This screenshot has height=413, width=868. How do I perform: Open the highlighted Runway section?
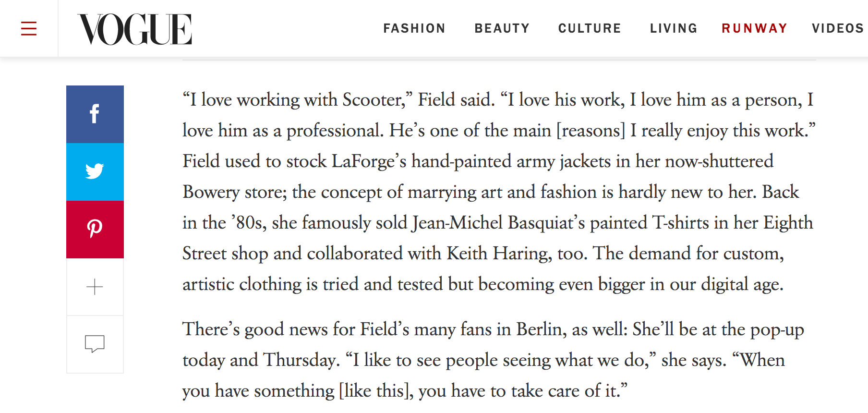coord(755,28)
